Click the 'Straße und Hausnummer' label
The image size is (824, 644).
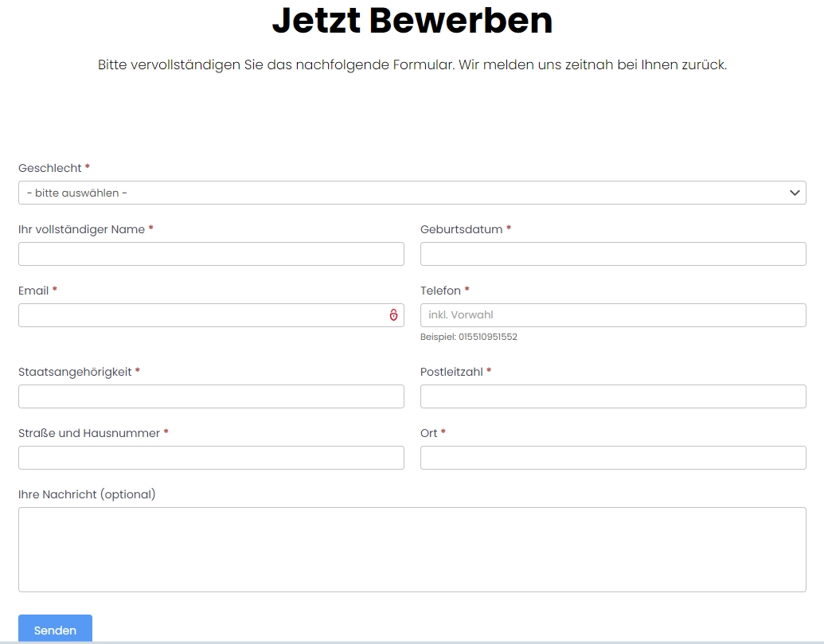click(x=89, y=433)
